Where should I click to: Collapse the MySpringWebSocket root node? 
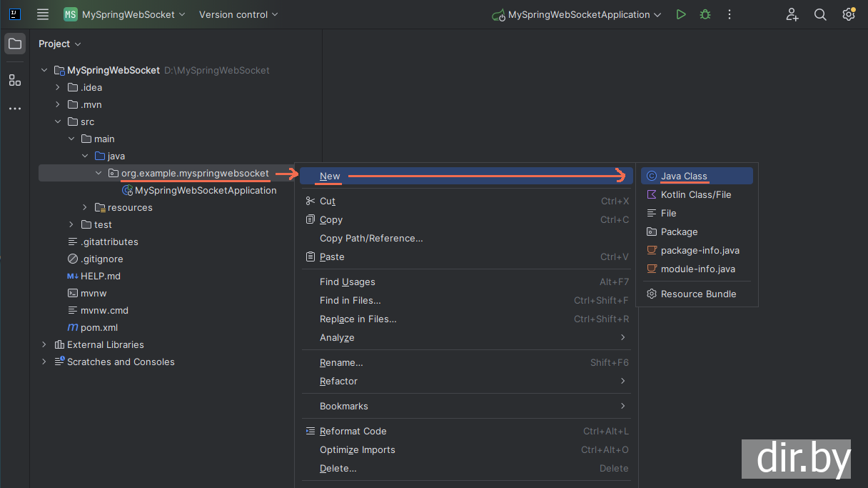pyautogui.click(x=44, y=70)
